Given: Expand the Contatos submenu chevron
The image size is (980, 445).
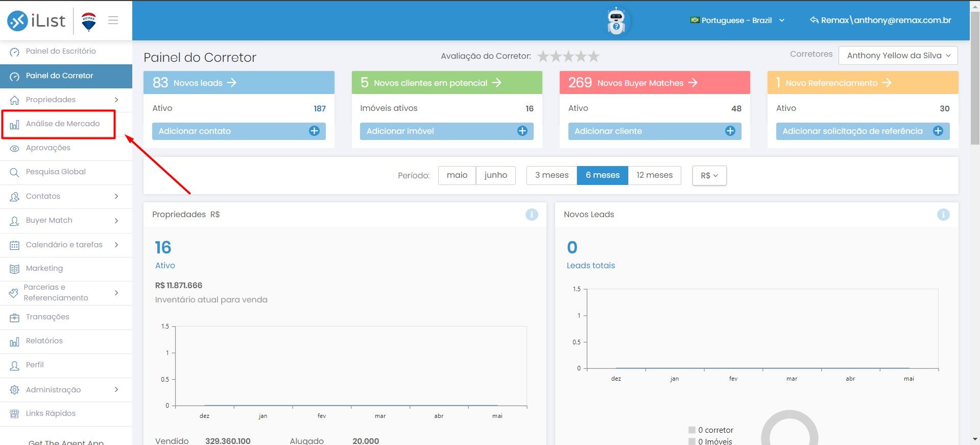Looking at the screenshot, I should (116, 196).
